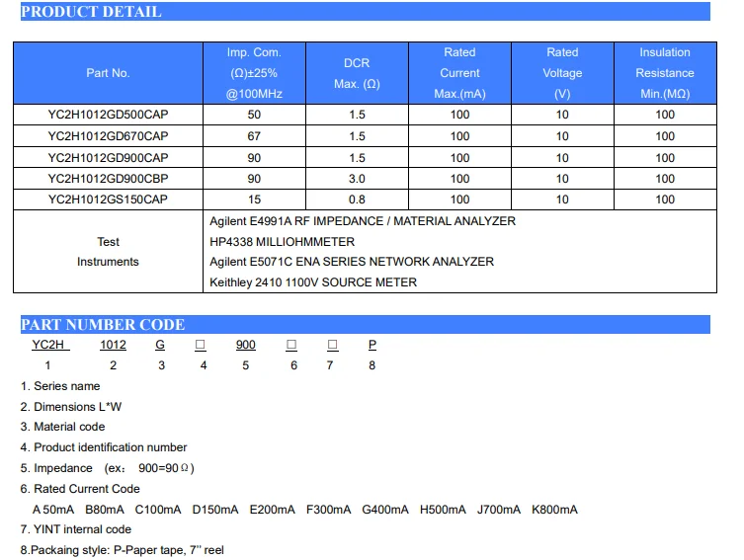
Task: Select the Part No. column header
Action: [x=108, y=73]
